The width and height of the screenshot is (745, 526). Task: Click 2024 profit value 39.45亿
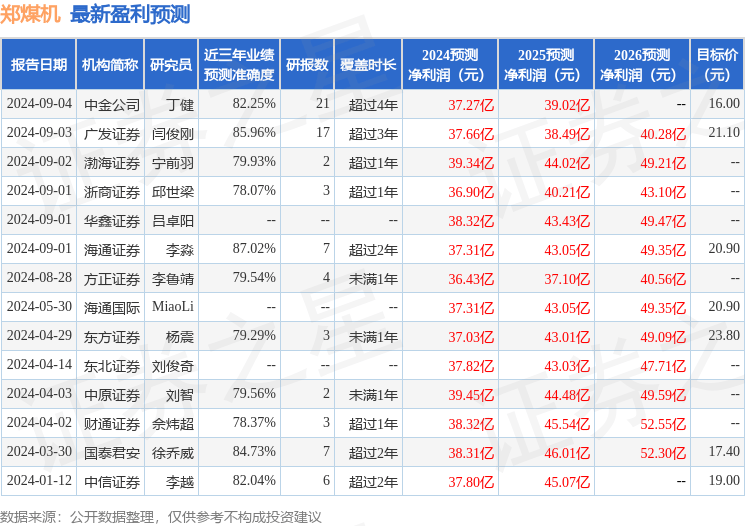point(471,394)
